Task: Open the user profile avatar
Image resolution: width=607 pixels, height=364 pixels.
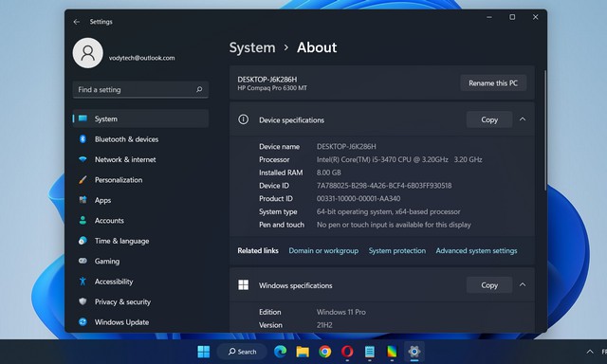Action: pyautogui.click(x=88, y=53)
